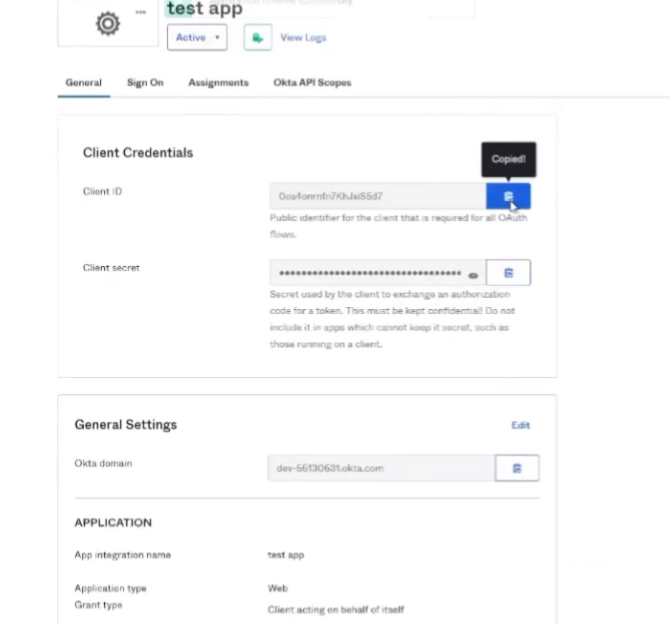Copy the Client secret to clipboard
670x624 pixels.
coord(508,273)
